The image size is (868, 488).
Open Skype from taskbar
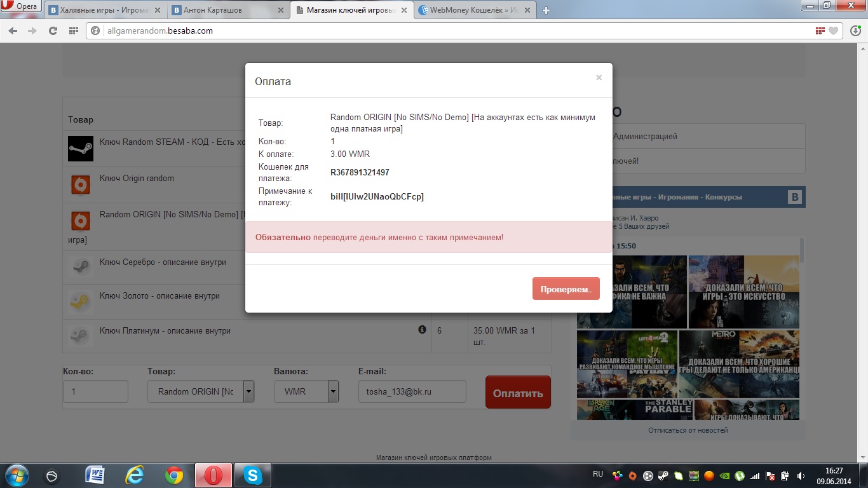(253, 475)
